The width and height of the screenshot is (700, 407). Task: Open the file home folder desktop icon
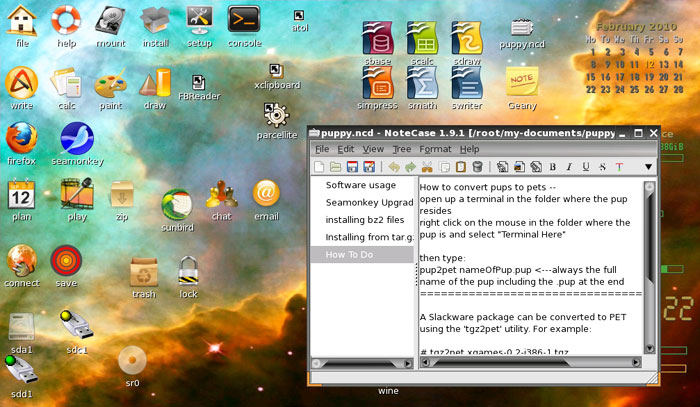(21, 26)
